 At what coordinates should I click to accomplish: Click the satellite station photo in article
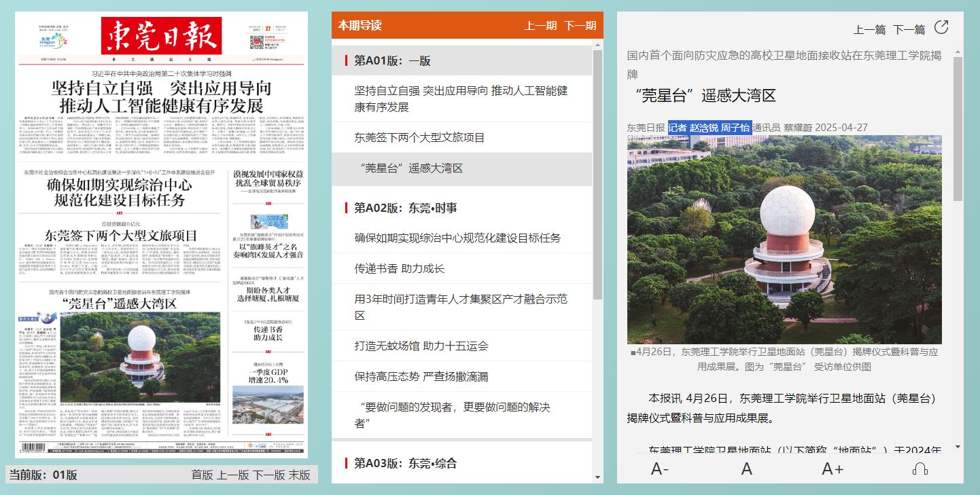(x=784, y=239)
